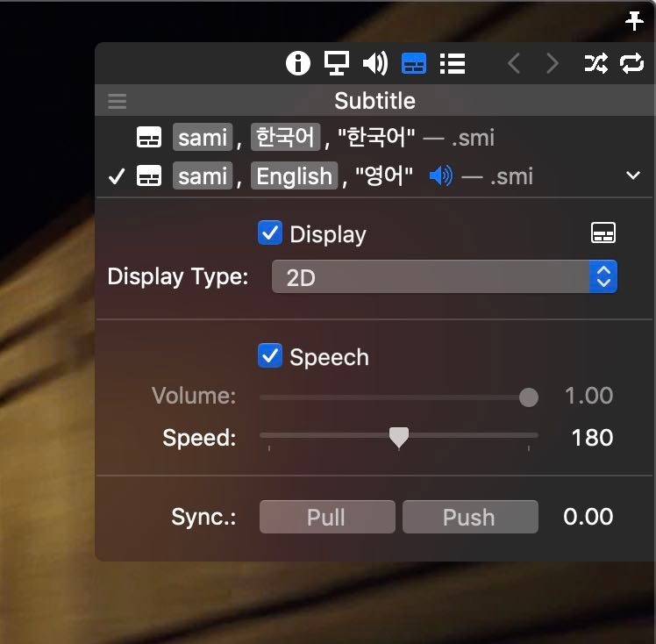656x644 pixels.
Task: Click blue speech speaker icon on English row
Action: tap(441, 175)
